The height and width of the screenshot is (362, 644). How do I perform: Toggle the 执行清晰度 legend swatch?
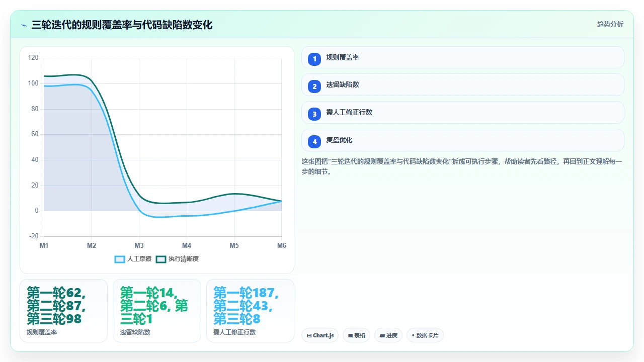point(161,259)
